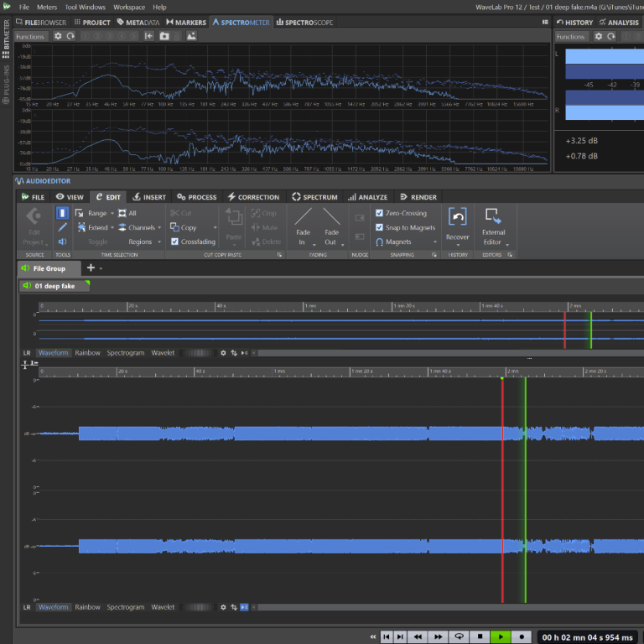Disable the Zero-Crossing checkbox
644x644 pixels.
coord(380,213)
